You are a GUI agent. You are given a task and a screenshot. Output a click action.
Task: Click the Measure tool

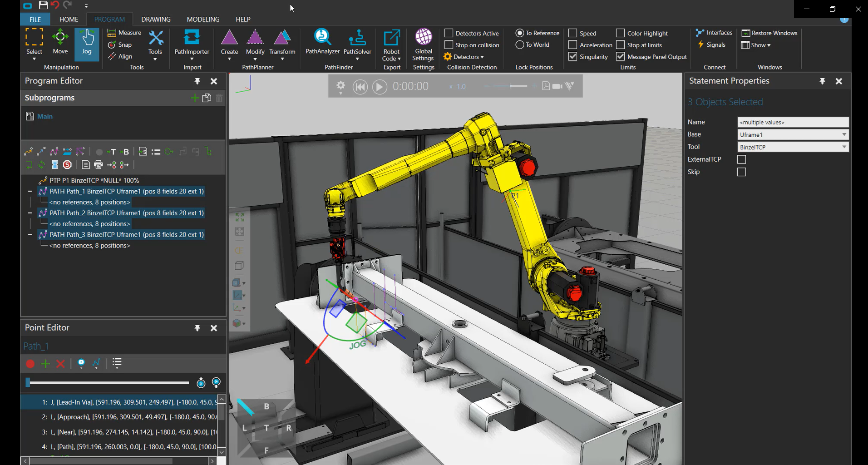(x=124, y=33)
